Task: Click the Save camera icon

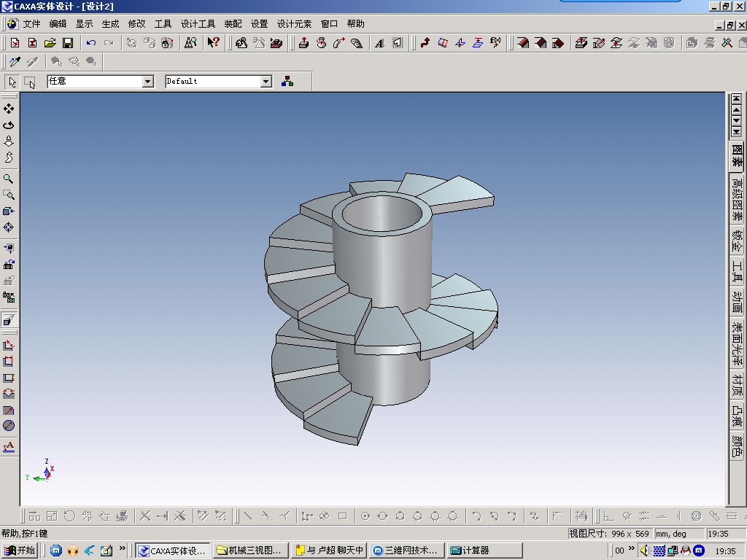Action: point(9,265)
